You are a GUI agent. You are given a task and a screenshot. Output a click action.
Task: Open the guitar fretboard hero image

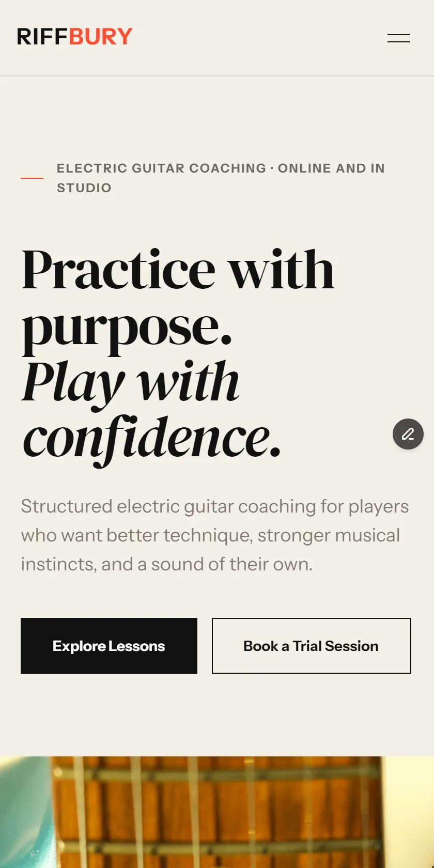coord(217,812)
